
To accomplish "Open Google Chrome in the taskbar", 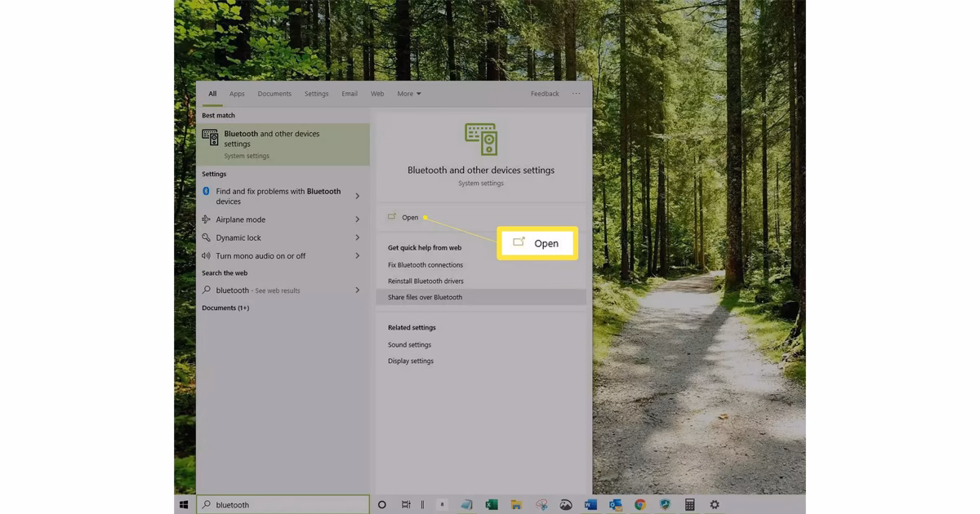I will click(640, 505).
